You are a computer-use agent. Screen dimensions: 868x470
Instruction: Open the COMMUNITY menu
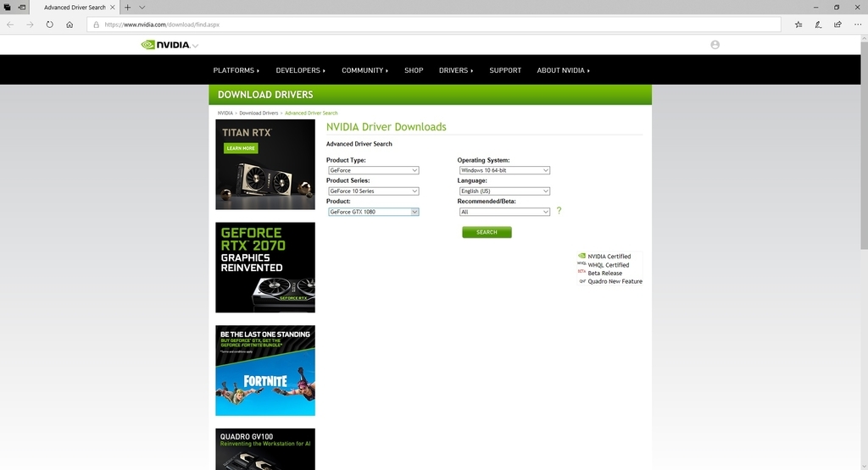click(364, 70)
